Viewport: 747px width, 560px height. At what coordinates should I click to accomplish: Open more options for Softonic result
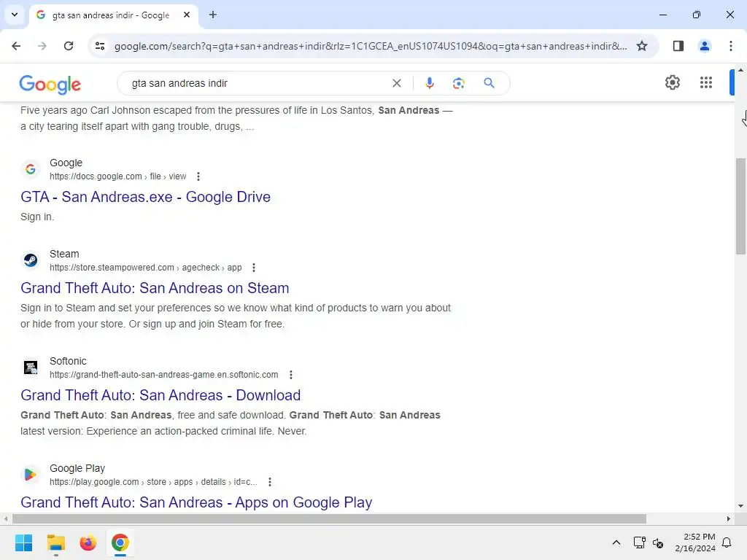pyautogui.click(x=290, y=375)
